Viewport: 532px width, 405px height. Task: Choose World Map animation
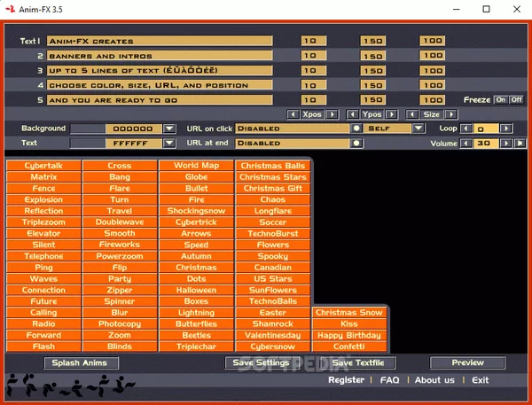tap(197, 166)
